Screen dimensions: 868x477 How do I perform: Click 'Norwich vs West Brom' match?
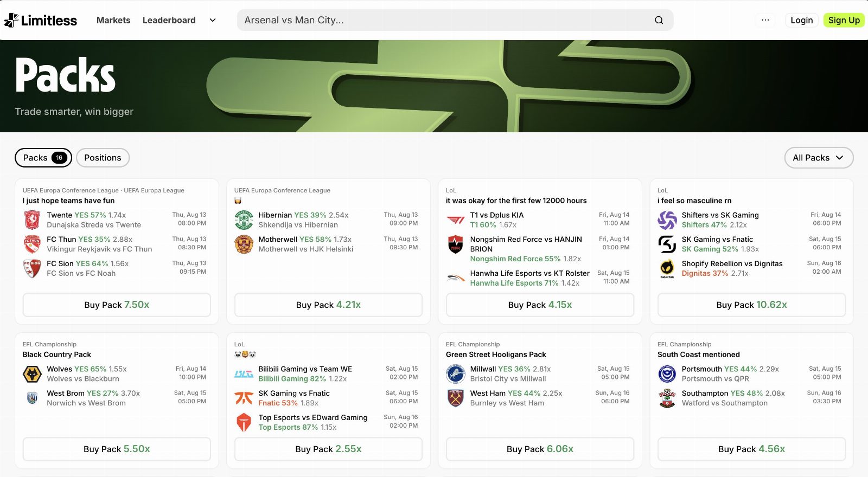click(x=86, y=403)
